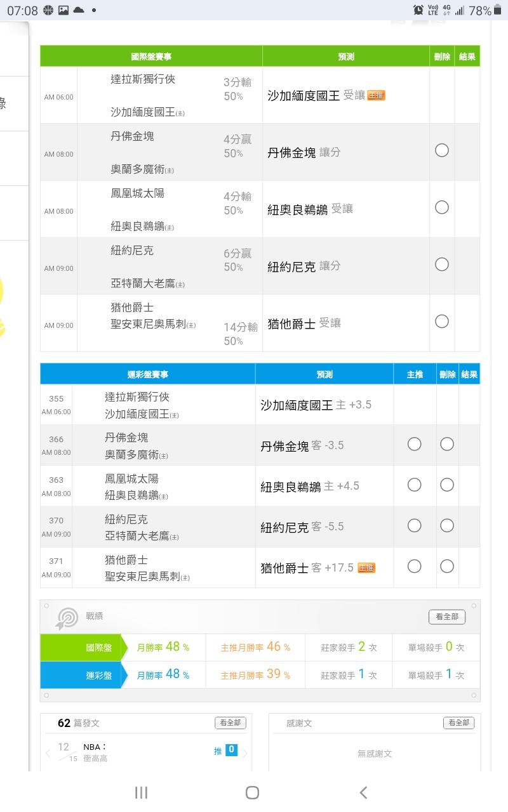The width and height of the screenshot is (508, 812).
Task: Select the green 國際盤 record tab
Action: 81,648
